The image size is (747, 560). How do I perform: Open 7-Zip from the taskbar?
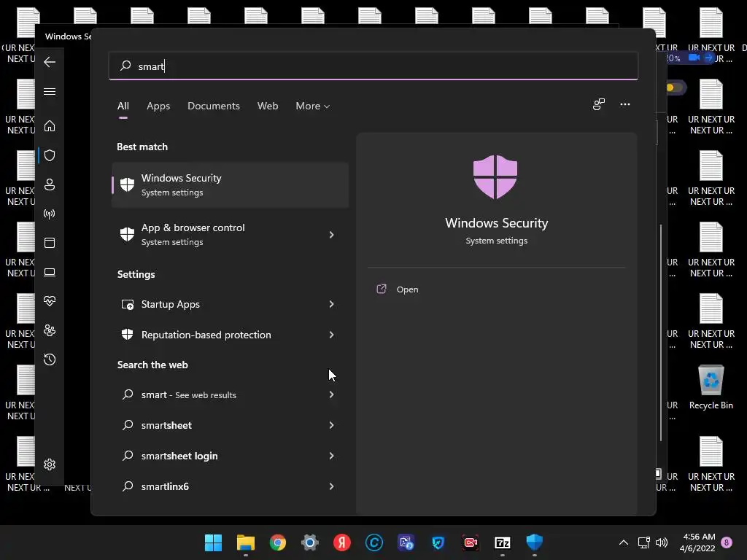[x=503, y=542]
